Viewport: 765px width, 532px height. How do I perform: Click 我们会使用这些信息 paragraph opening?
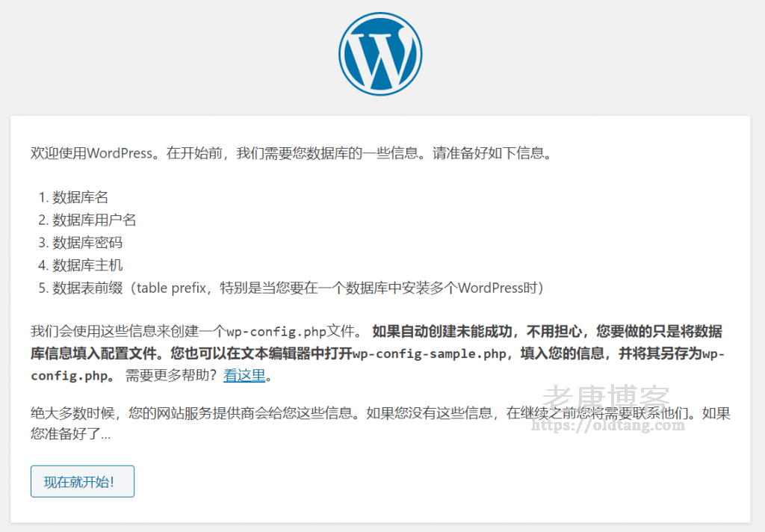90,332
